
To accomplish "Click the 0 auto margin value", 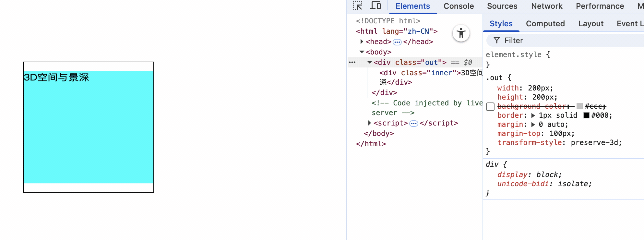I will tap(551, 125).
